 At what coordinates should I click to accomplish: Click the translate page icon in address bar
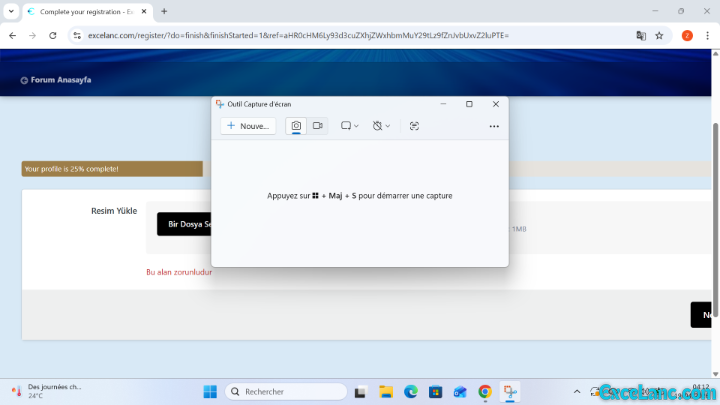pyautogui.click(x=641, y=35)
